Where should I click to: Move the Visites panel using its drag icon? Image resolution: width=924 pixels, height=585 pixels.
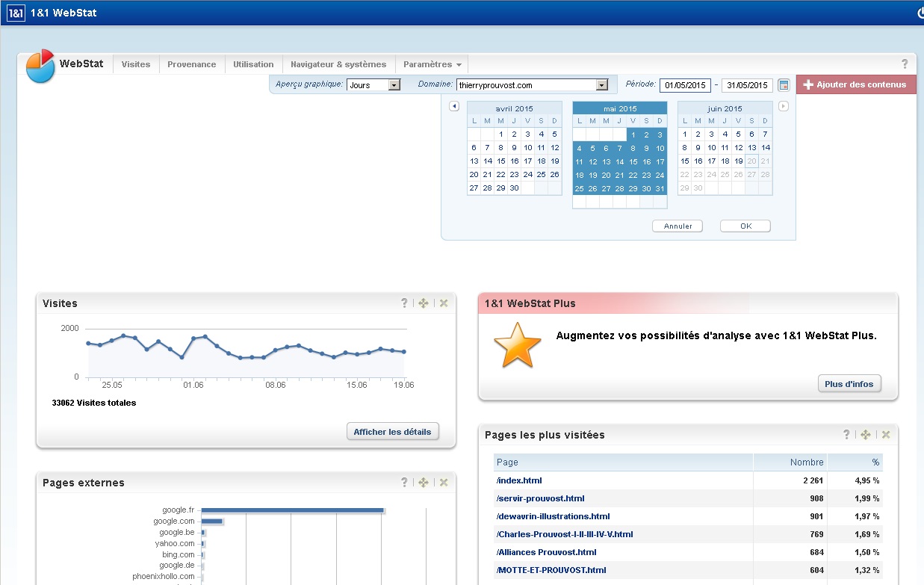tap(424, 303)
